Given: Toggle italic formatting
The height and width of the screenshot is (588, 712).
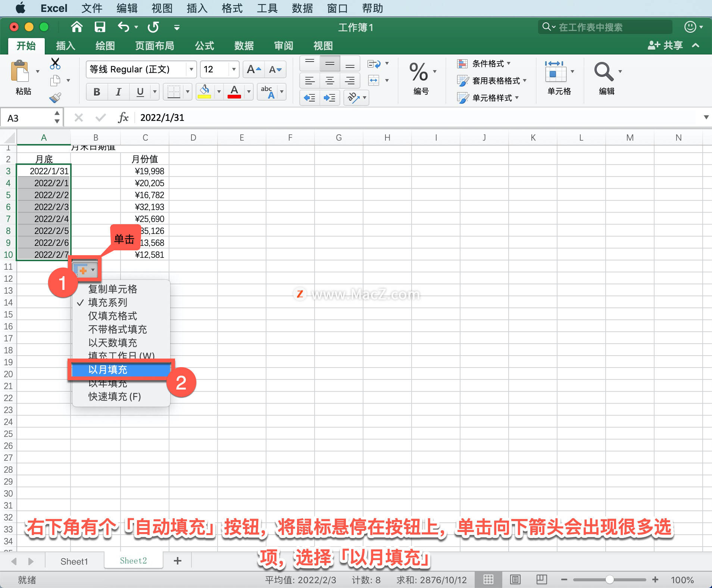Looking at the screenshot, I should pos(118,92).
